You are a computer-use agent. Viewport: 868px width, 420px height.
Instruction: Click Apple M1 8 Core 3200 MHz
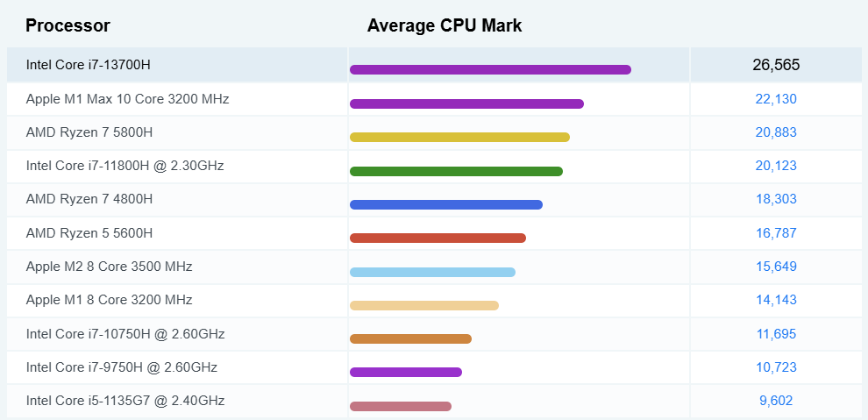tap(109, 300)
